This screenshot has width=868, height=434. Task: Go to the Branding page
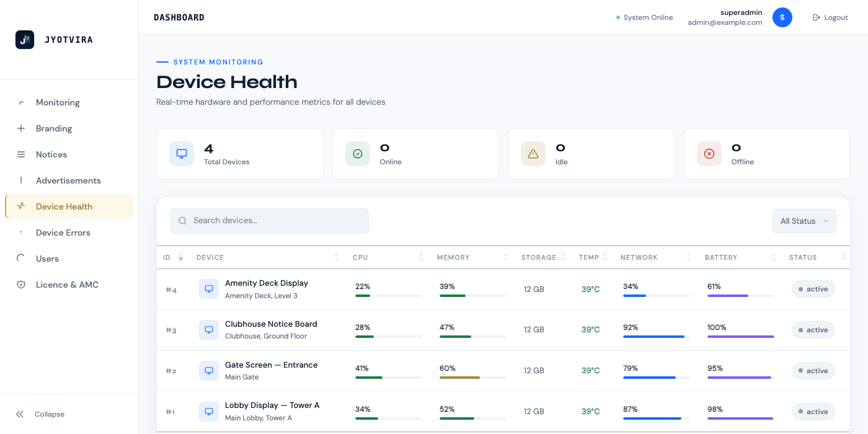tap(69, 128)
